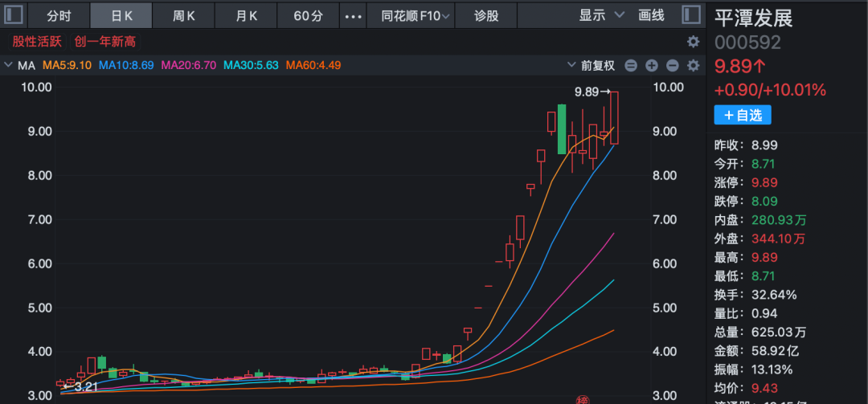Toggle the right sidebar panel icon
This screenshot has width=868, height=404.
point(690,15)
